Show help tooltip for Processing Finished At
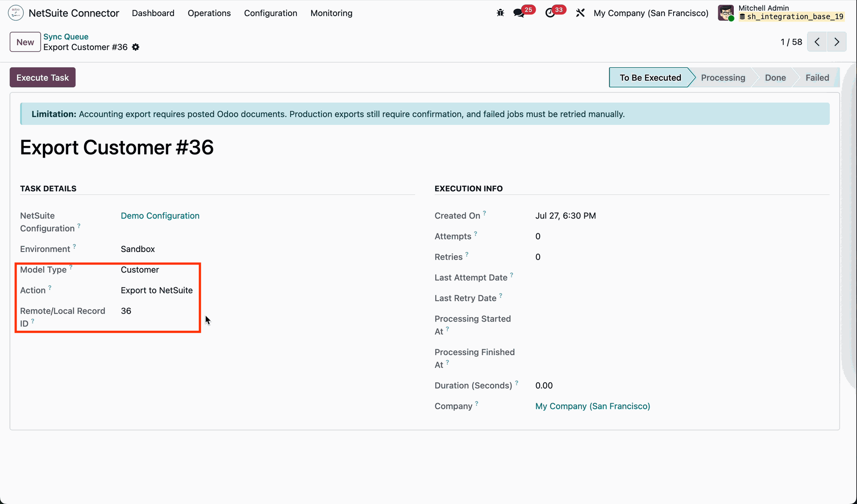This screenshot has height=504, width=857. 447,363
